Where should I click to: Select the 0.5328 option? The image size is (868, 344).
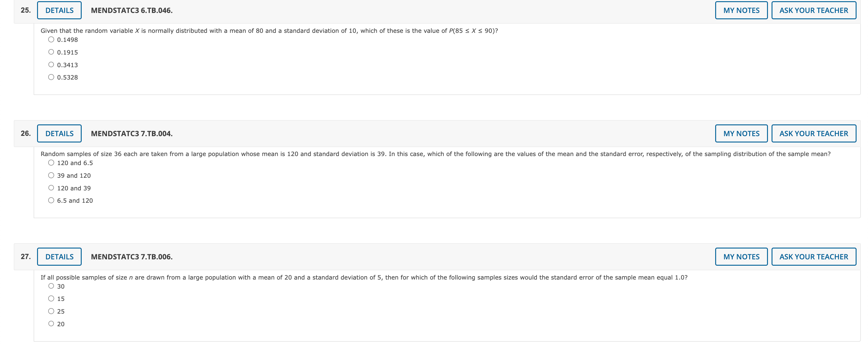click(x=51, y=77)
